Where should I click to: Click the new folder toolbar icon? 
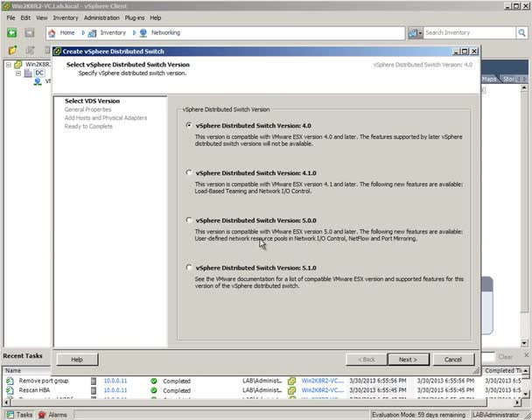click(12, 50)
